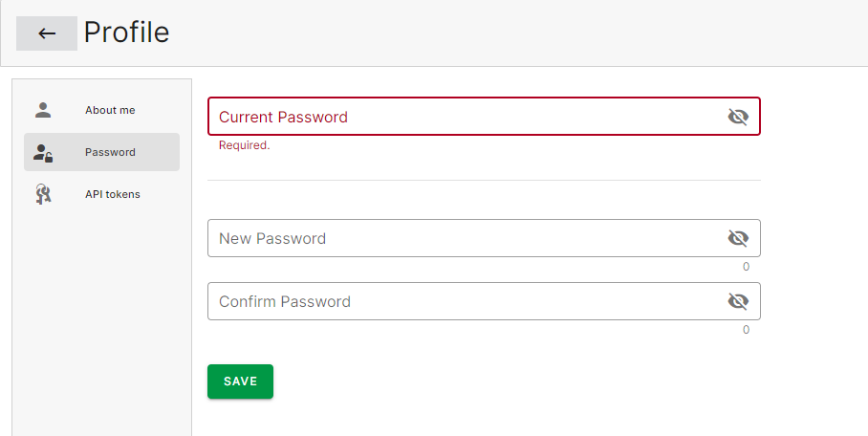Toggle visibility of New Password field
This screenshot has height=436, width=868.
(x=737, y=238)
